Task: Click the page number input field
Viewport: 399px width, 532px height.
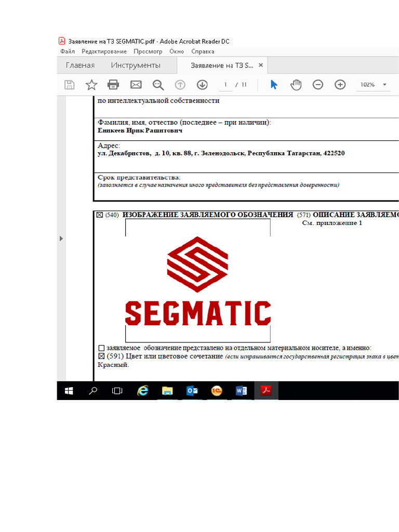Action: 225,85
